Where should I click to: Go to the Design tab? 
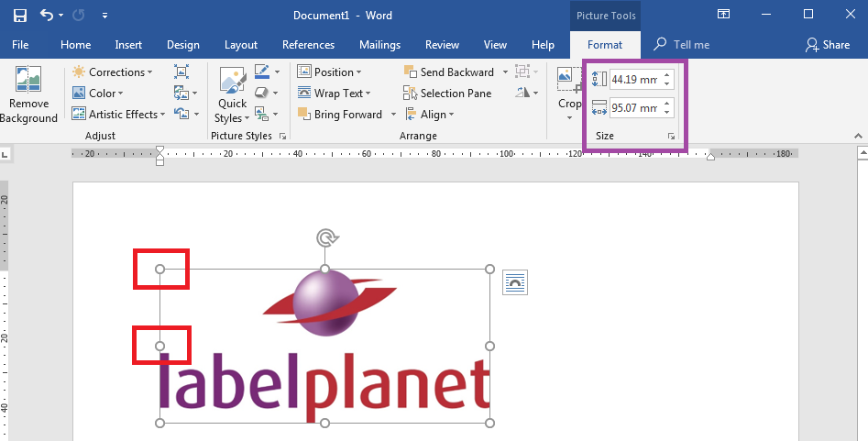pyautogui.click(x=183, y=45)
